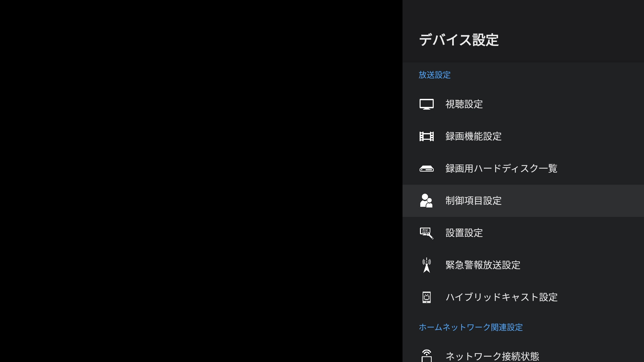644x362 pixels.
Task: Select ハイブリッドキャスト設定 entry
Action: pos(501,297)
